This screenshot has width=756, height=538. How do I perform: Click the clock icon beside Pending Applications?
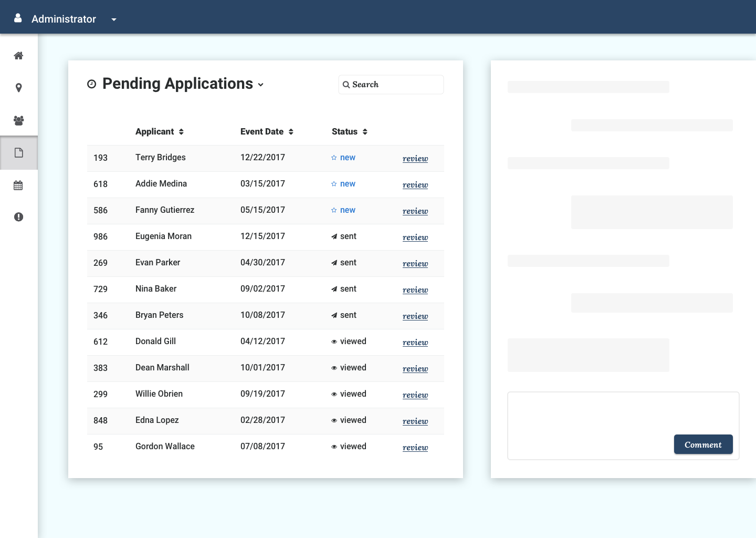91,84
